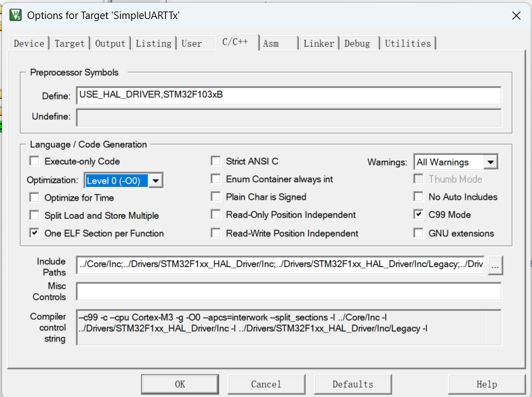Click the Compiler control string box
This screenshot has height=397, width=532.
[x=289, y=327]
